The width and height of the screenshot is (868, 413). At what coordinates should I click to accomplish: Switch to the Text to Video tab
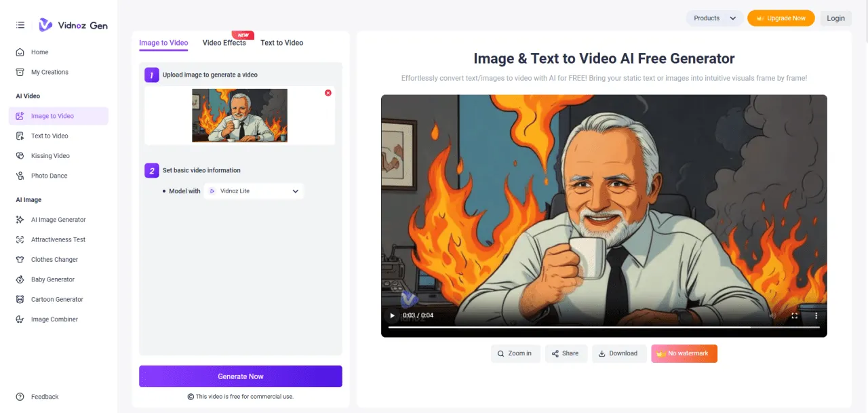281,43
